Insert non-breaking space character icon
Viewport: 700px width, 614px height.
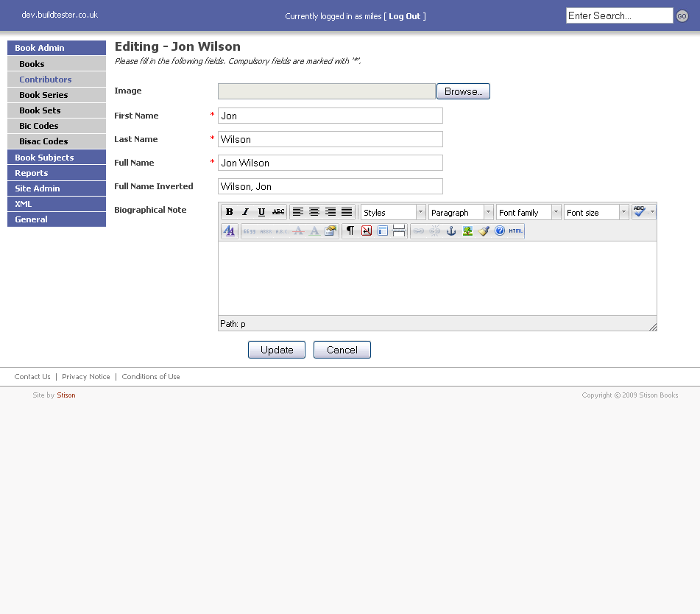[367, 231]
